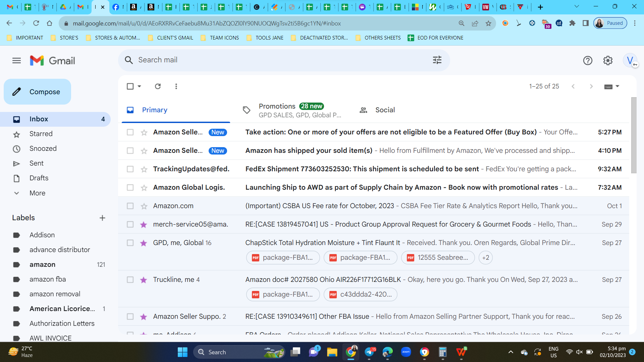644x362 pixels.
Task: Open Zoom from the taskbar
Action: (x=406, y=352)
